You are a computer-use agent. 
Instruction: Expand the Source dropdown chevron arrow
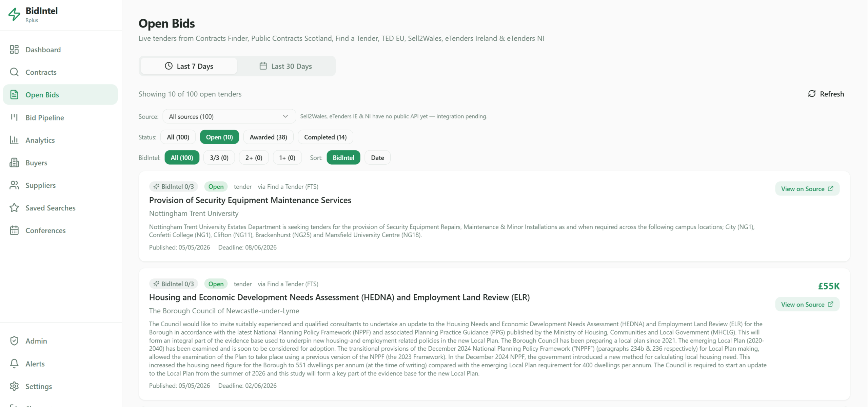click(x=285, y=116)
